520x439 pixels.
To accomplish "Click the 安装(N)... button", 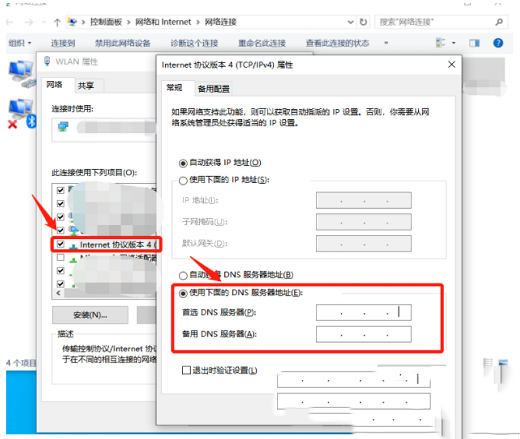I will click(x=90, y=315).
